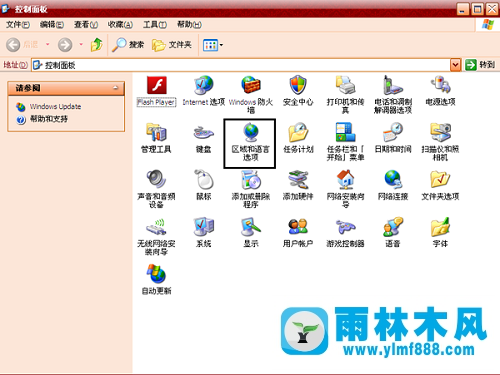Open 用户帐户 icon

pos(298,233)
